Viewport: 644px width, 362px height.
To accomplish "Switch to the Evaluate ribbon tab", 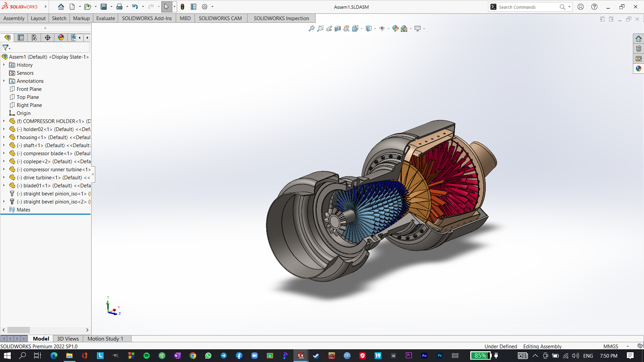I will [x=105, y=18].
